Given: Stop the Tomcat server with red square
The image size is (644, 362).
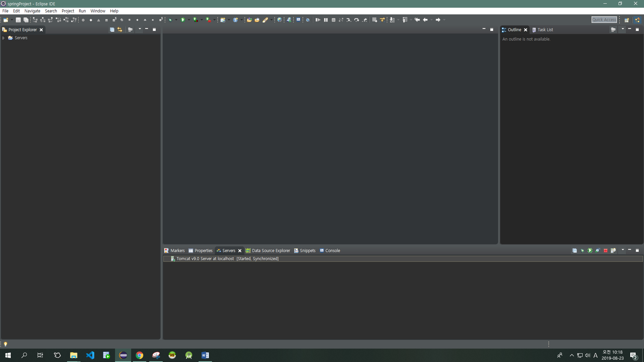Looking at the screenshot, I should tap(605, 251).
